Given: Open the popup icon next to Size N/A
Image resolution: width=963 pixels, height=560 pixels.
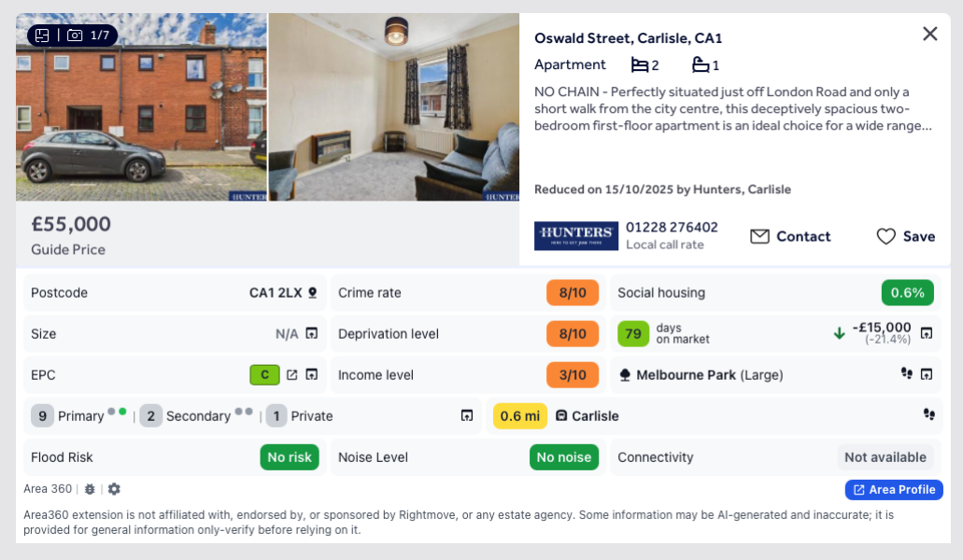Looking at the screenshot, I should 310,333.
